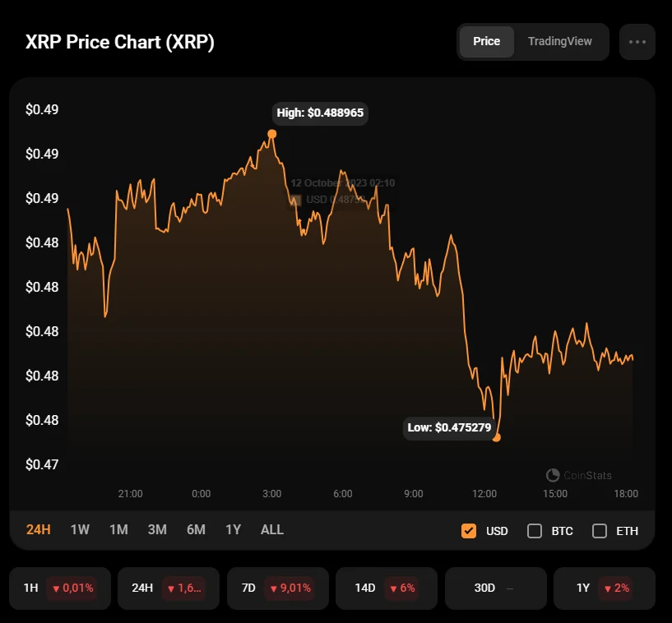This screenshot has height=623, width=672.
Task: Switch to the TradingView chart tab
Action: click(x=559, y=42)
